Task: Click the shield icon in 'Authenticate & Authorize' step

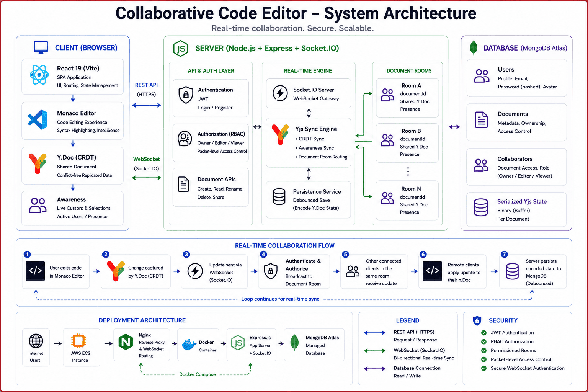Action: tap(271, 271)
